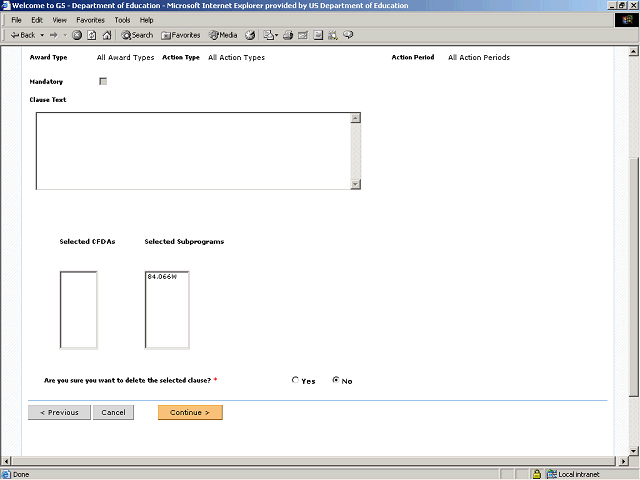Click the Research toolbar icon
The width and height of the screenshot is (640, 480).
point(333,35)
